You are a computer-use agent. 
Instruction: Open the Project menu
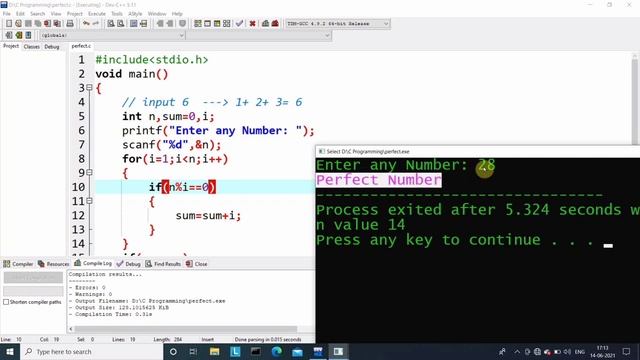[75, 13]
